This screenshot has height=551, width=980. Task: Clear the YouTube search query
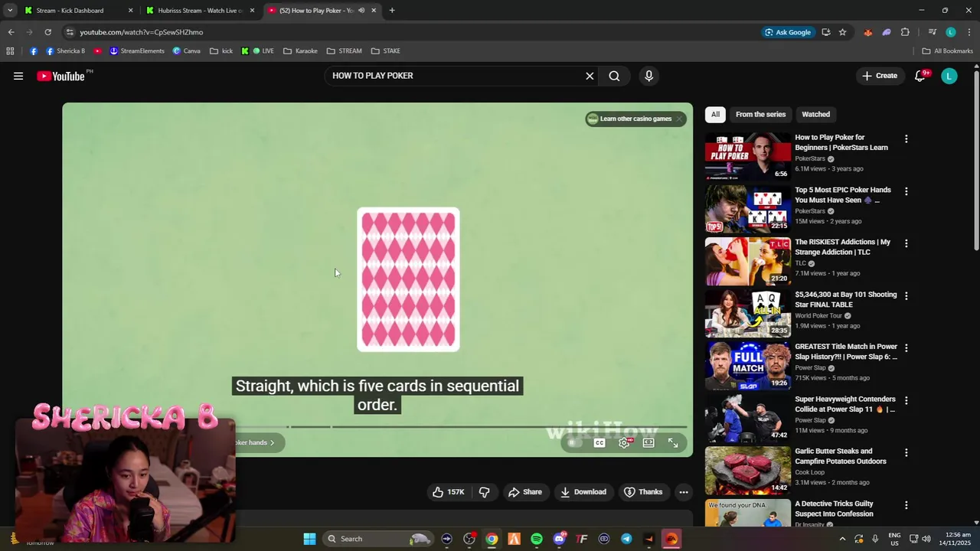(x=590, y=76)
